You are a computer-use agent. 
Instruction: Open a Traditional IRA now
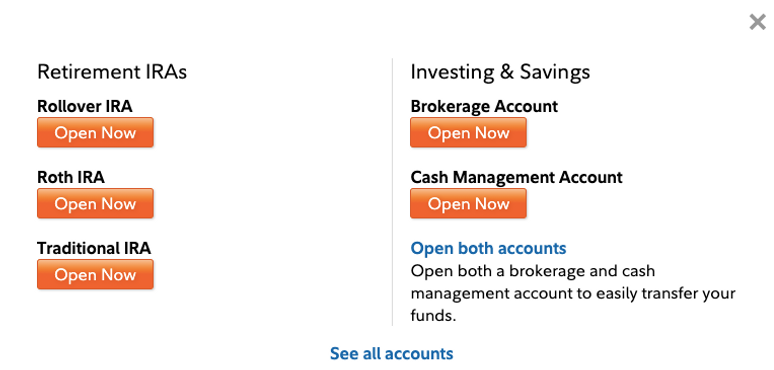95,274
